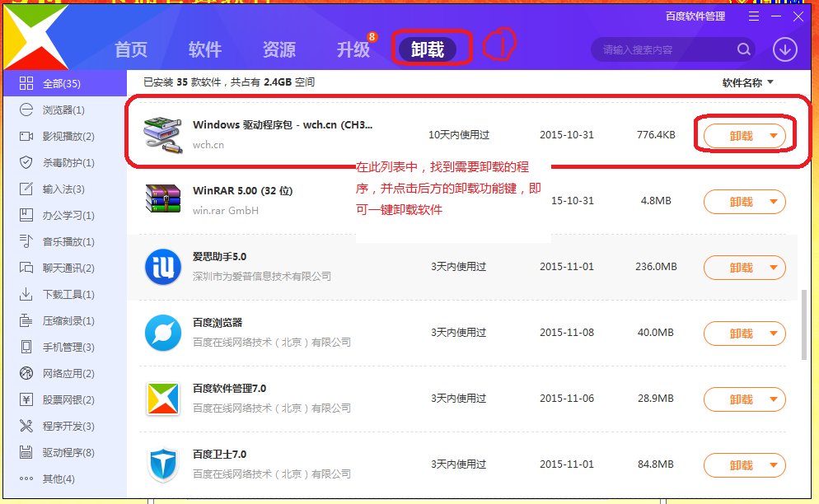Open the 资源 tab
The height and width of the screenshot is (504, 819).
pyautogui.click(x=278, y=49)
